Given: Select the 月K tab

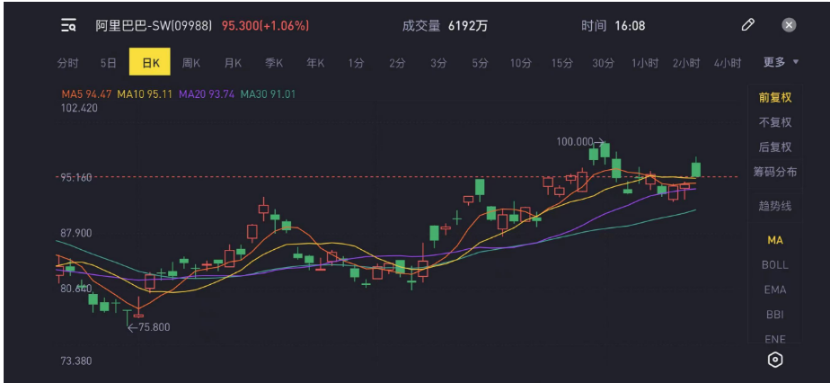Looking at the screenshot, I should pyautogui.click(x=232, y=63).
